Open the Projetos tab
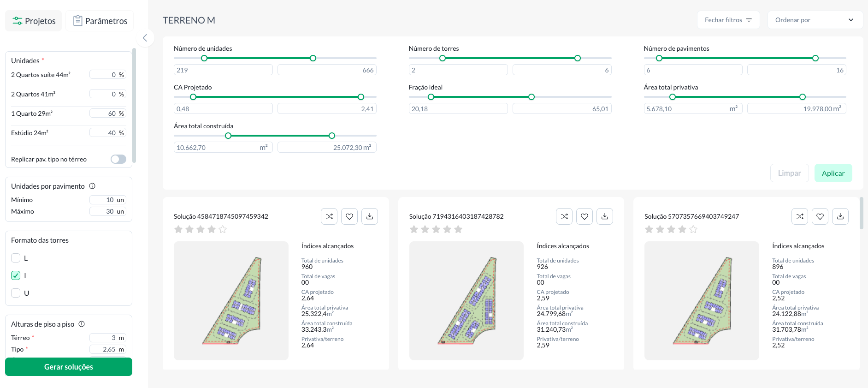 (34, 21)
